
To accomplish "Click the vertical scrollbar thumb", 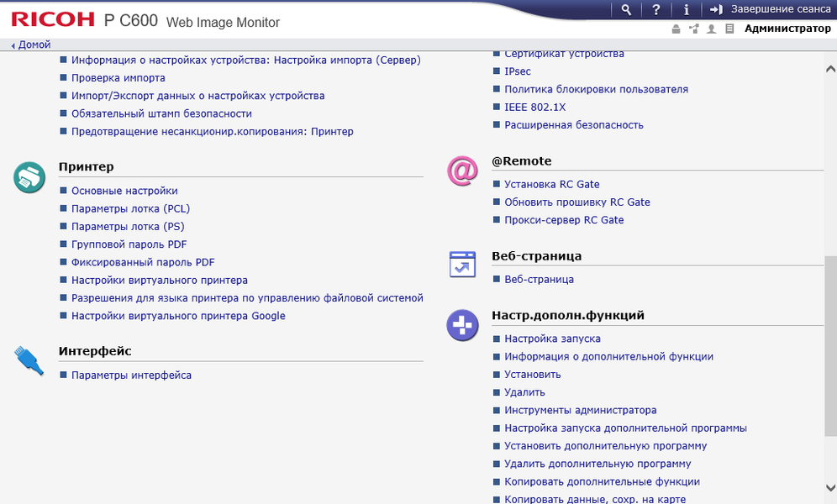I will [x=830, y=344].
